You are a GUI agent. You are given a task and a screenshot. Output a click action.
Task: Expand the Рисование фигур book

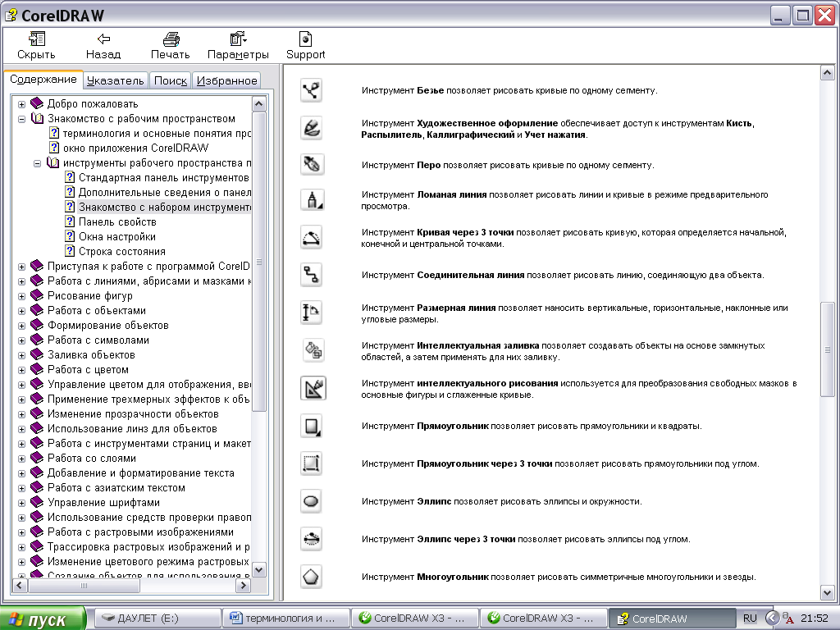click(x=21, y=295)
